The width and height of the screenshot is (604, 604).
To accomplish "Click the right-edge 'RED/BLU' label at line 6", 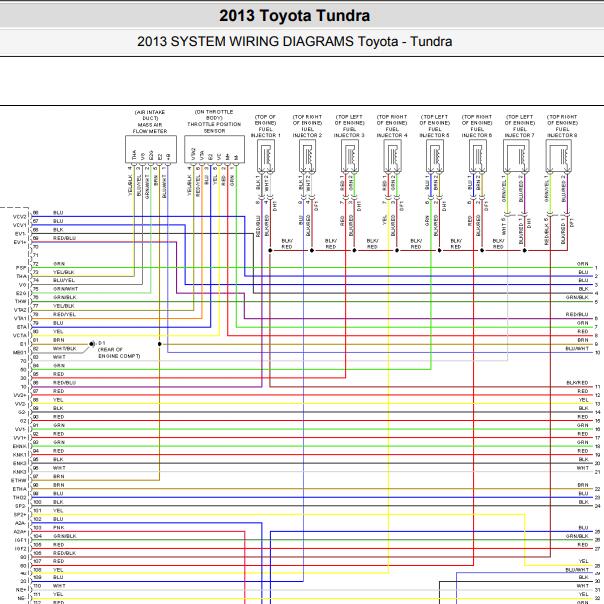I will 577,314.
